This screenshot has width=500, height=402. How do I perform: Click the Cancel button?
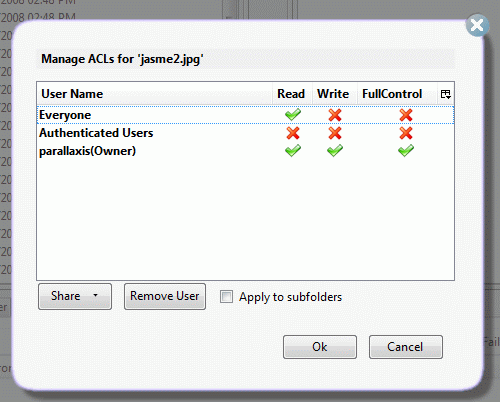[406, 347]
